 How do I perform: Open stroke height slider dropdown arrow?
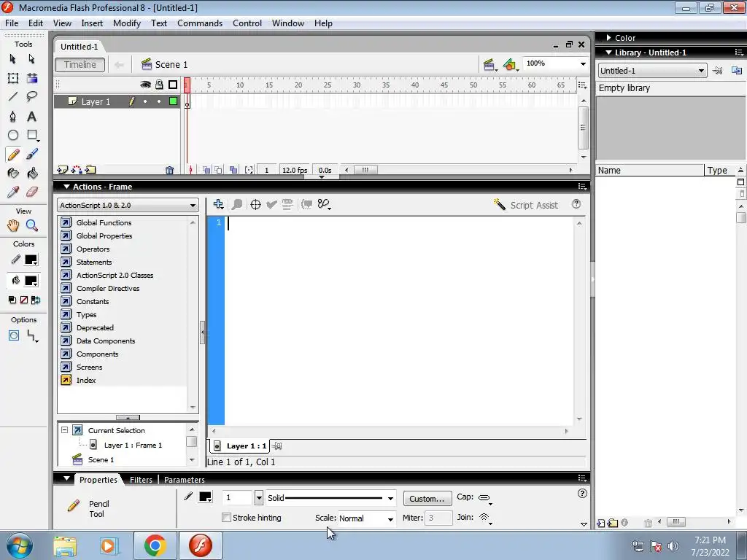[x=259, y=498]
